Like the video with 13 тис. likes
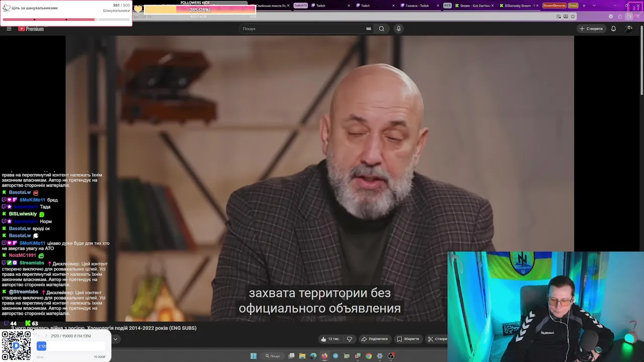This screenshot has height=362, width=644. (x=330, y=339)
